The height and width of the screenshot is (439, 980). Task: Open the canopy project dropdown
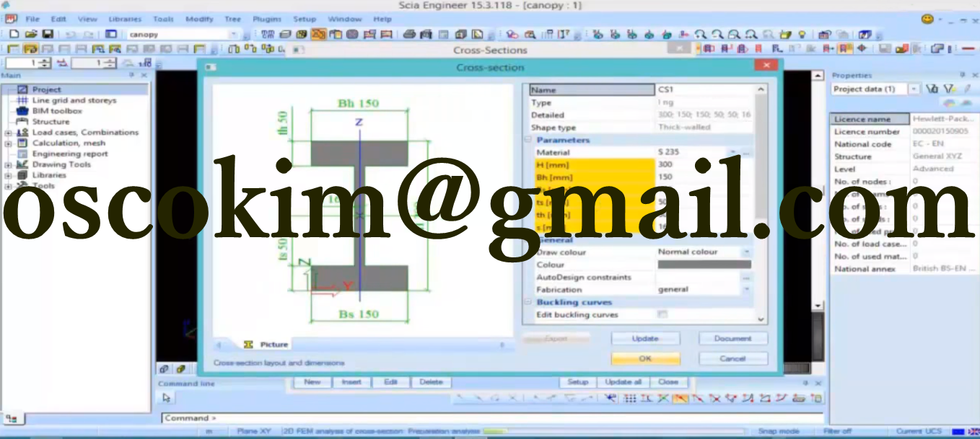click(x=233, y=34)
